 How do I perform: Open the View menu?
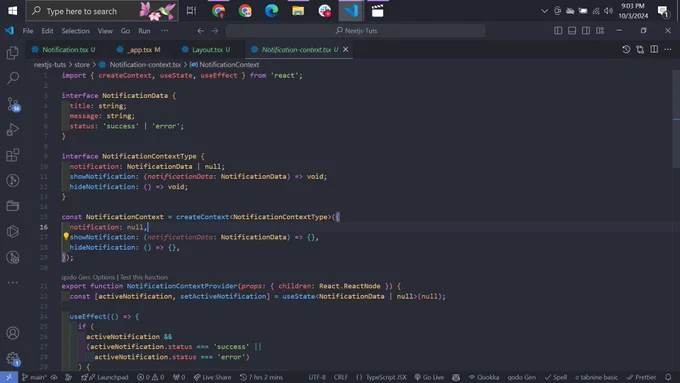tap(105, 31)
